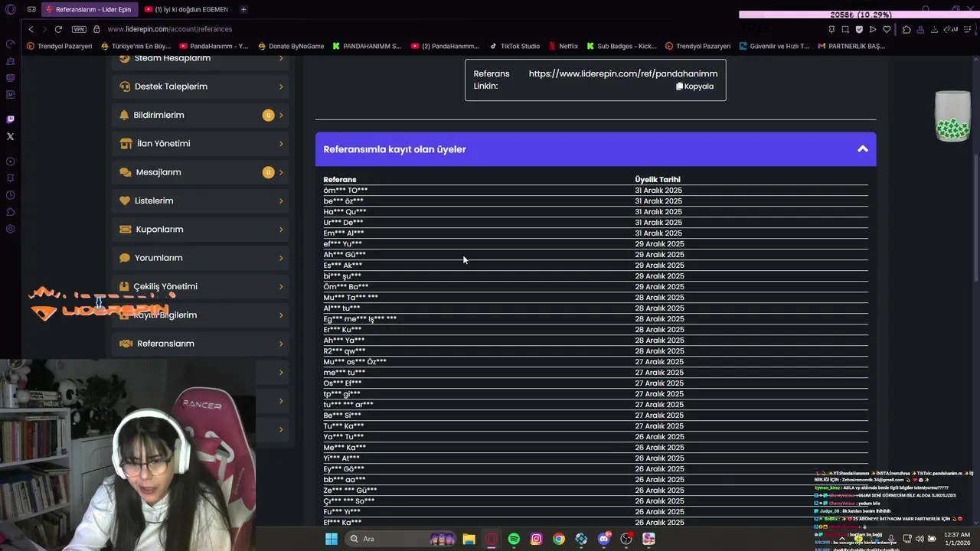Open Destek Taleplerim menu item
This screenshot has width=980, height=551.
tap(201, 86)
